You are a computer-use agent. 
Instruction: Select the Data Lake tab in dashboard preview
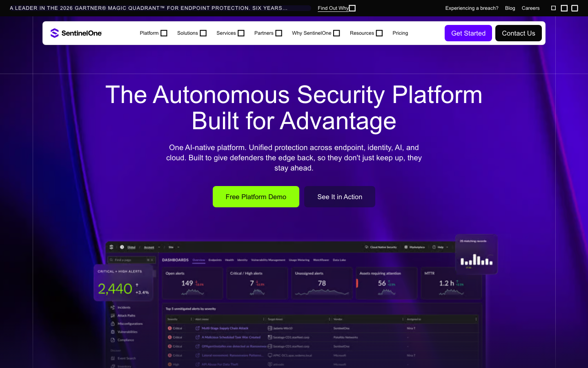click(339, 260)
